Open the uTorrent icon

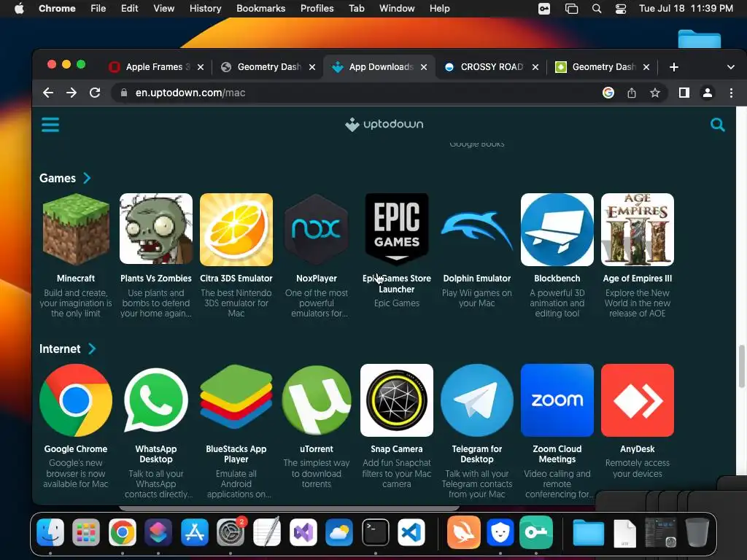(x=317, y=400)
